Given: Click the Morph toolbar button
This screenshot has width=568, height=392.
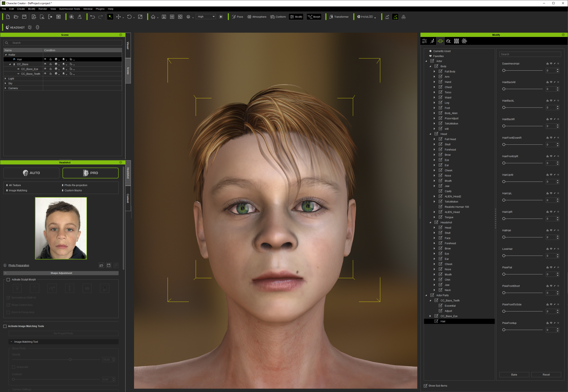Looking at the screenshot, I should 314,17.
